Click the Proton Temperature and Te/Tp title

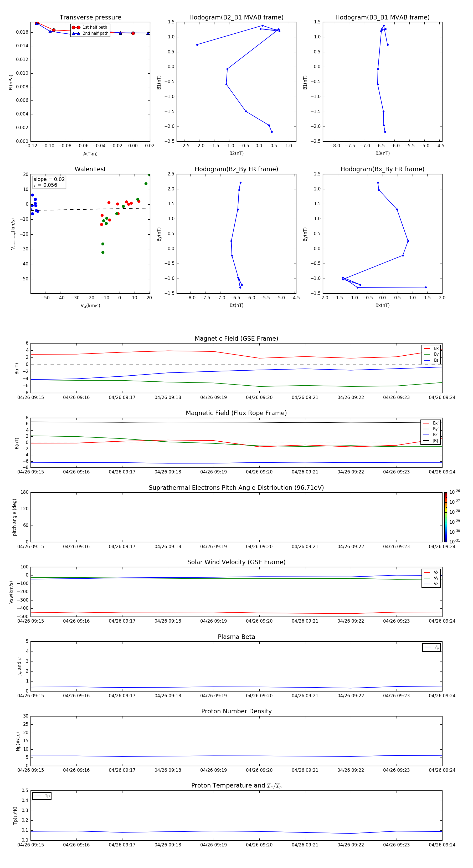coord(236,786)
